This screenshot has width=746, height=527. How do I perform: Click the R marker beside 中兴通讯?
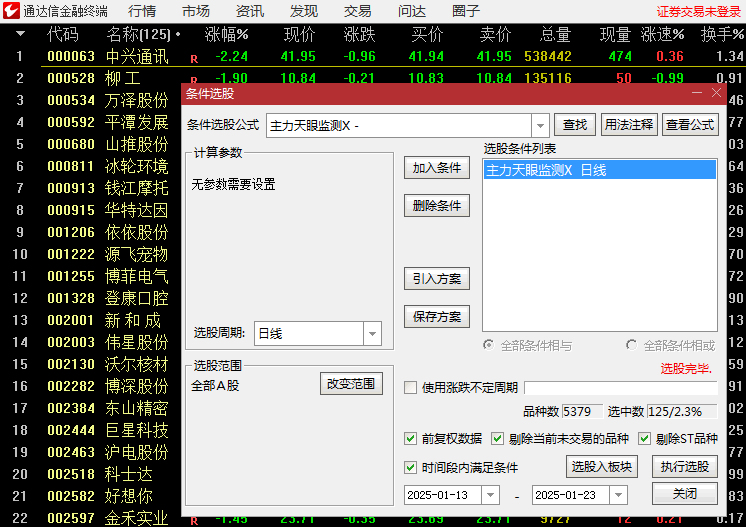pyautogui.click(x=194, y=59)
